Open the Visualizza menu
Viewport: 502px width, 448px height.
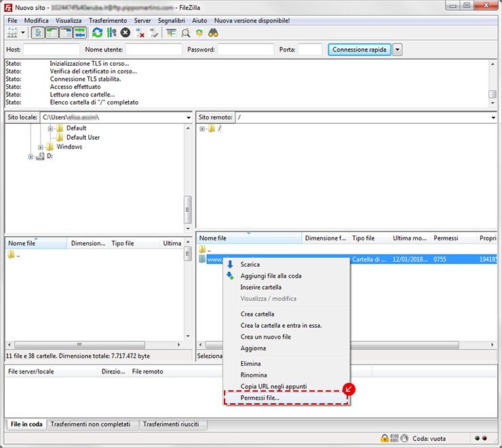coord(69,20)
